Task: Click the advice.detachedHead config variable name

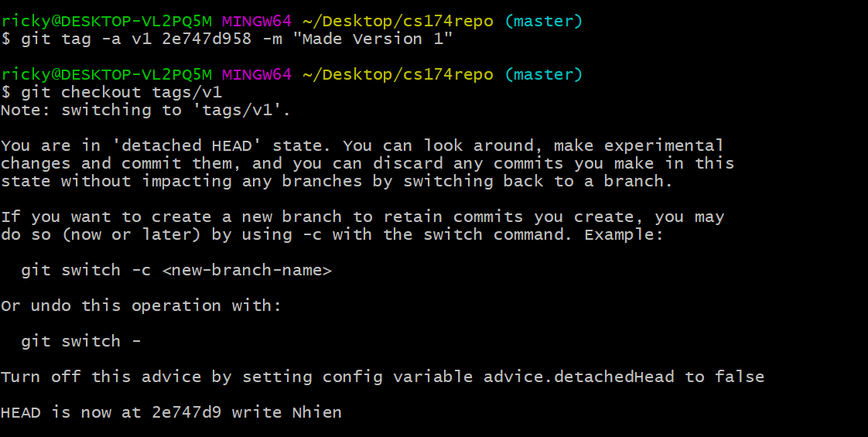Action: point(579,377)
